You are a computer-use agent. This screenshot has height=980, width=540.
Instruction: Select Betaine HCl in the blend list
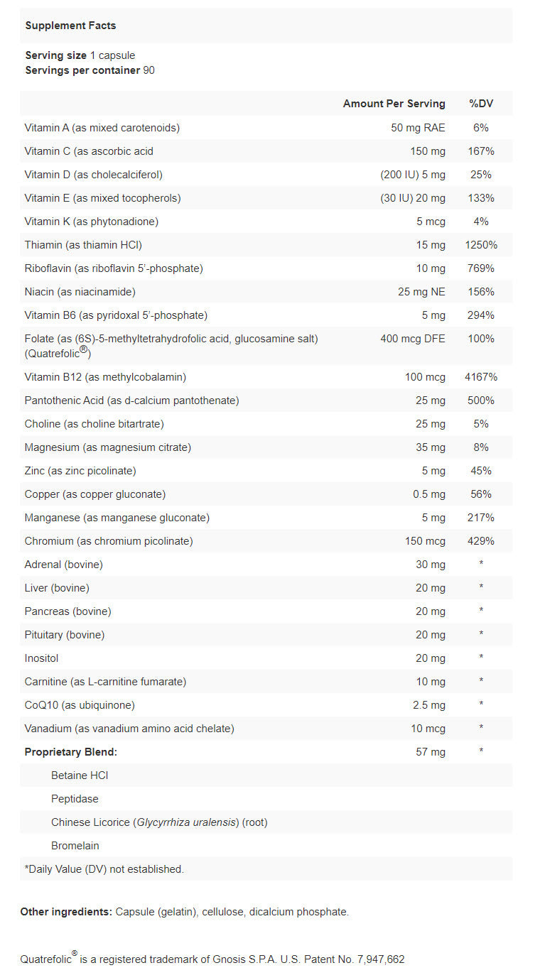(80, 775)
